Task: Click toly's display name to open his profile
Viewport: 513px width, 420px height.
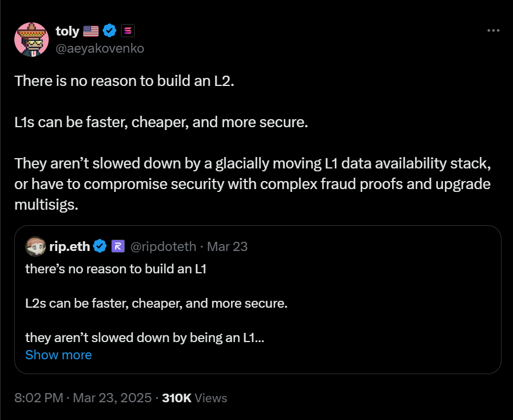Action: pos(67,31)
